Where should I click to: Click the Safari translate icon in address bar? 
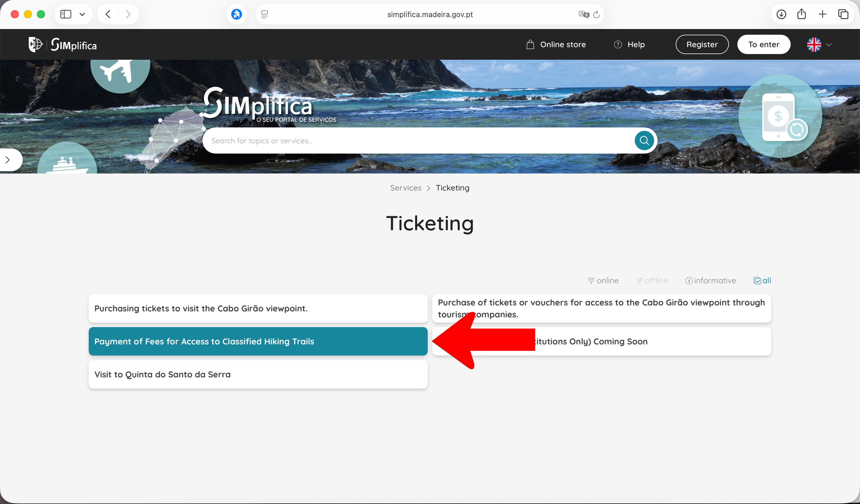tap(584, 14)
